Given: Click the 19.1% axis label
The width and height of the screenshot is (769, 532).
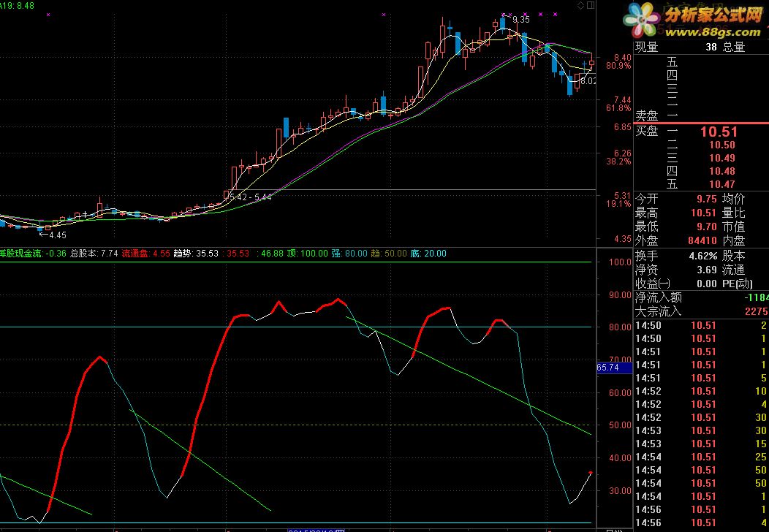Looking at the screenshot, I should coord(618,204).
